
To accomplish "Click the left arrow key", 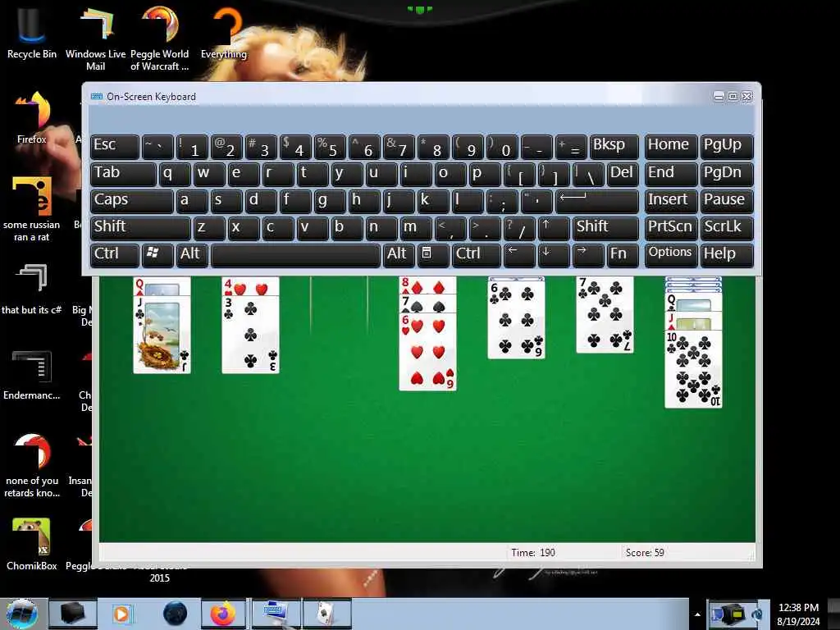I will coord(519,254).
